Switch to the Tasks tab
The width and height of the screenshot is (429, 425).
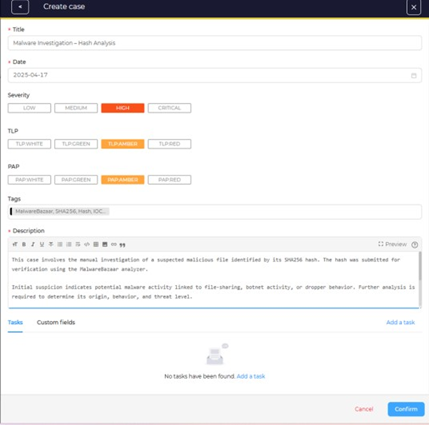[15, 322]
